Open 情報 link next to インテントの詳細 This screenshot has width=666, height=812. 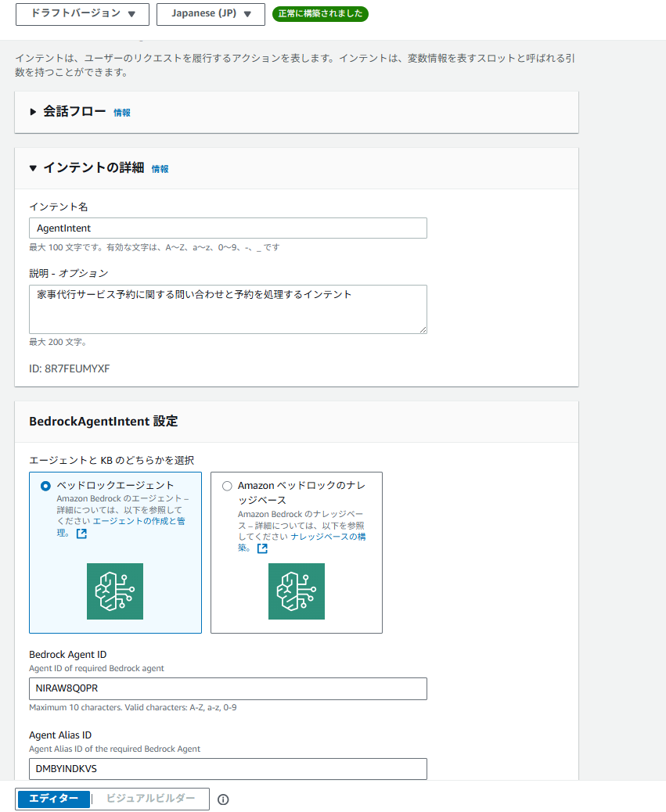click(160, 169)
